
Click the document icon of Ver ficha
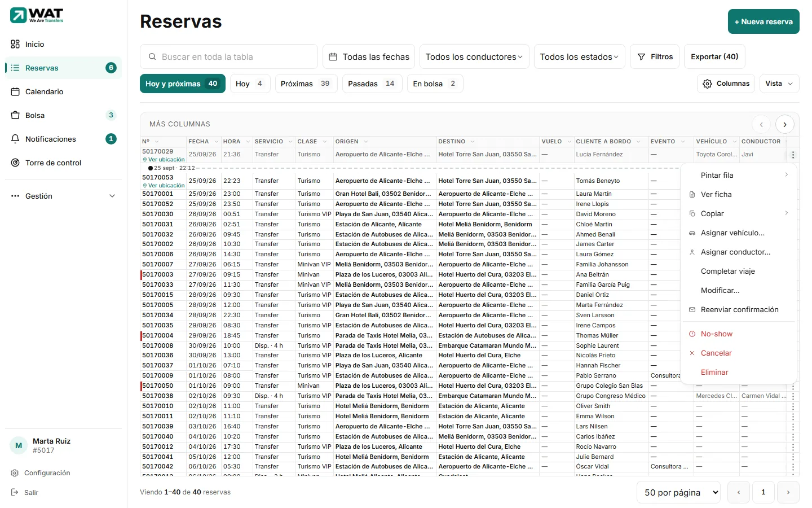692,194
